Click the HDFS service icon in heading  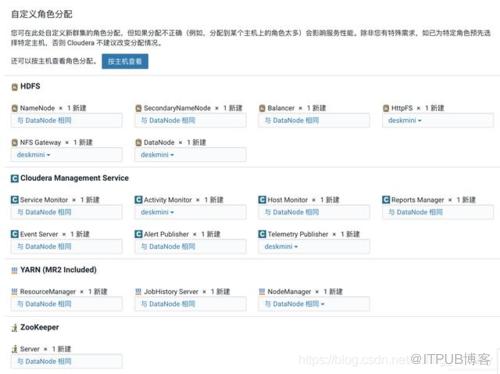(x=15, y=87)
